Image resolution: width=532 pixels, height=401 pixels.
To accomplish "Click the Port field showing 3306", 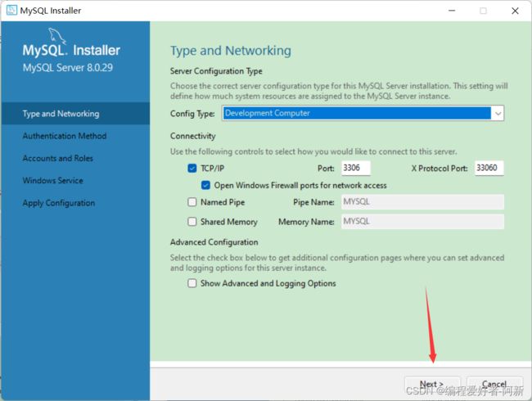I will click(x=355, y=168).
